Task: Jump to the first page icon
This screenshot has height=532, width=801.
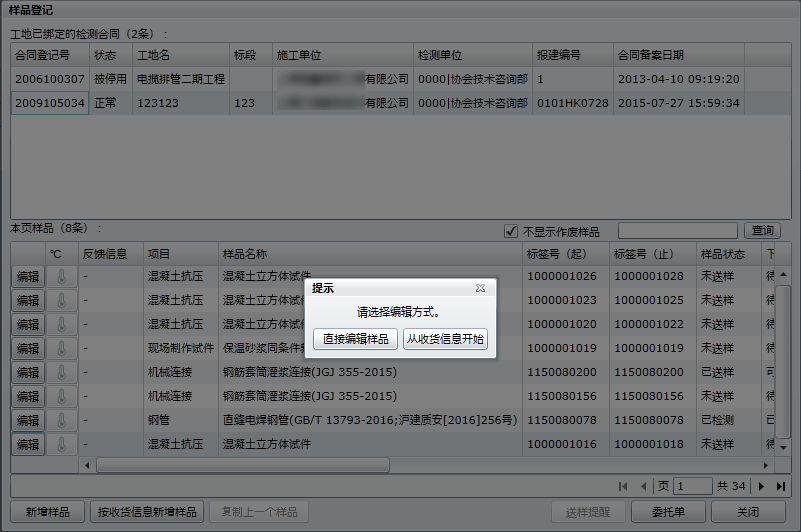Action: [623, 486]
